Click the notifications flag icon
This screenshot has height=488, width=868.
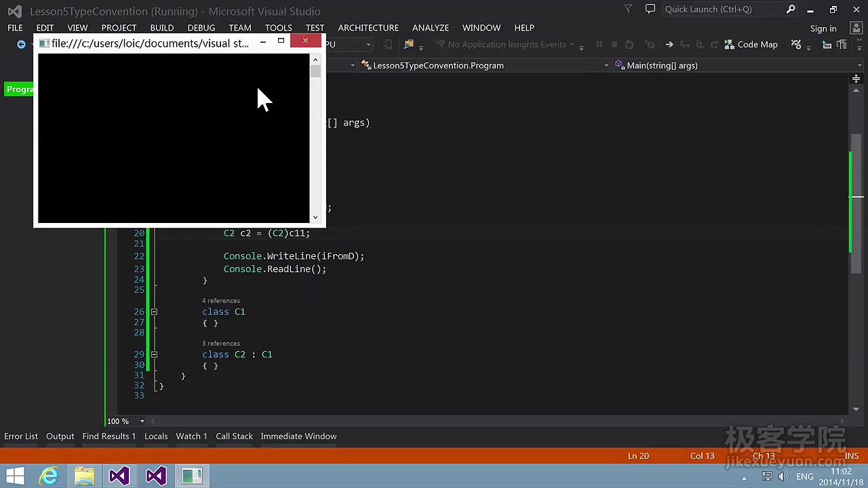tap(628, 9)
